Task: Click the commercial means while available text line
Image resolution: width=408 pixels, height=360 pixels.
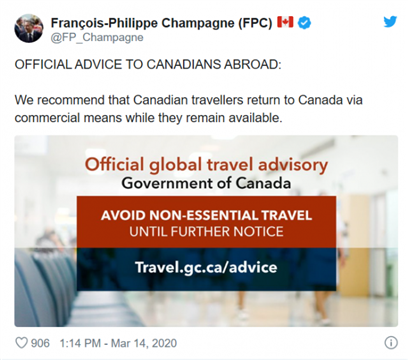Action: click(148, 118)
